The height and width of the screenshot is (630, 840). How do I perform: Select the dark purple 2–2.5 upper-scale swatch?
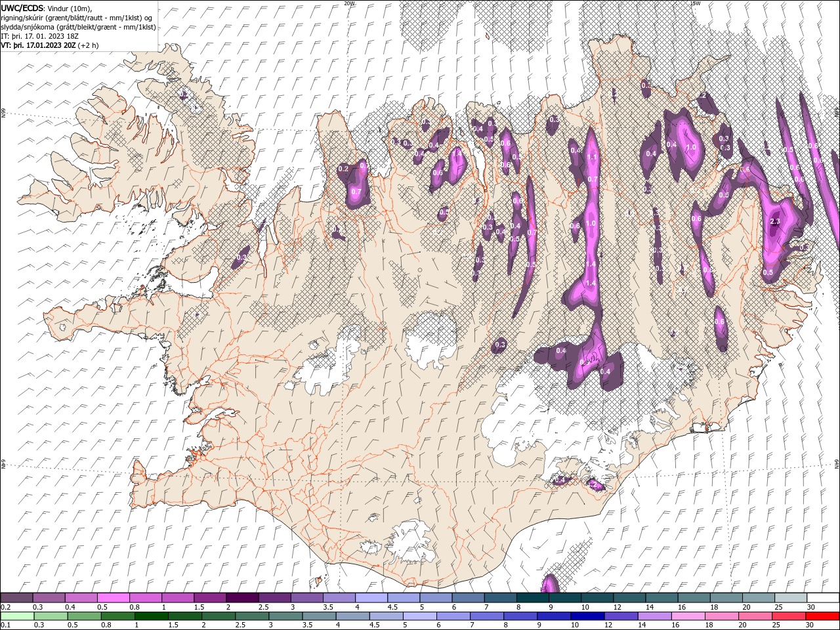click(x=242, y=598)
